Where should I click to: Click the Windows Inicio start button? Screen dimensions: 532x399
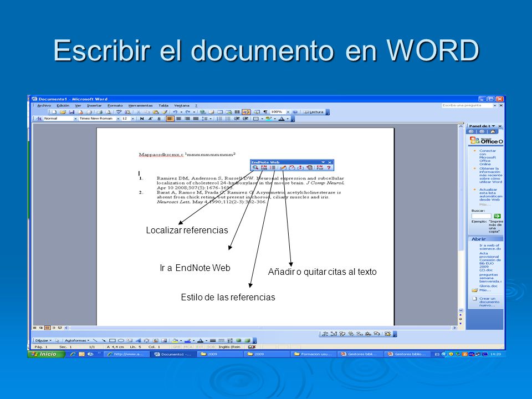pos(46,354)
